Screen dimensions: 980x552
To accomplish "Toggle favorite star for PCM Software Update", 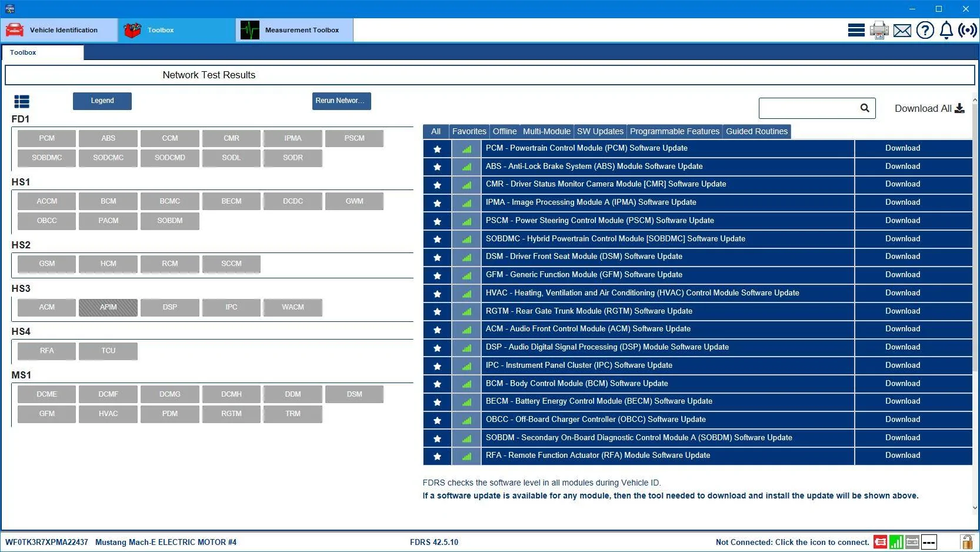I will click(437, 149).
